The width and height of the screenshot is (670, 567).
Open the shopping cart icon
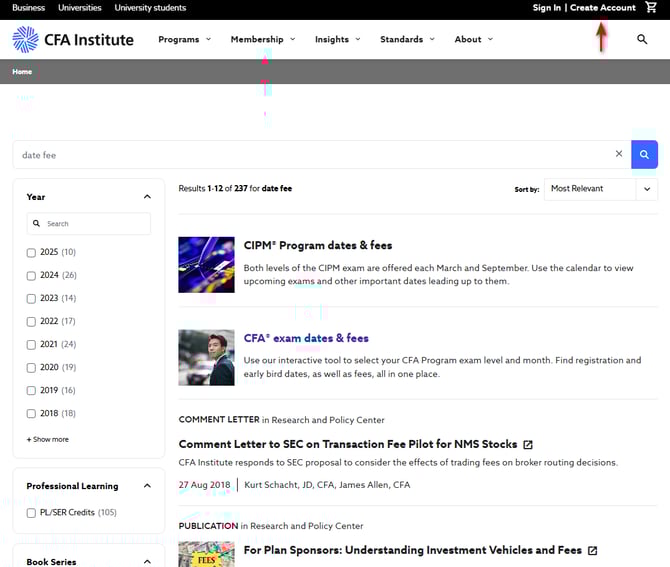pyautogui.click(x=651, y=7)
